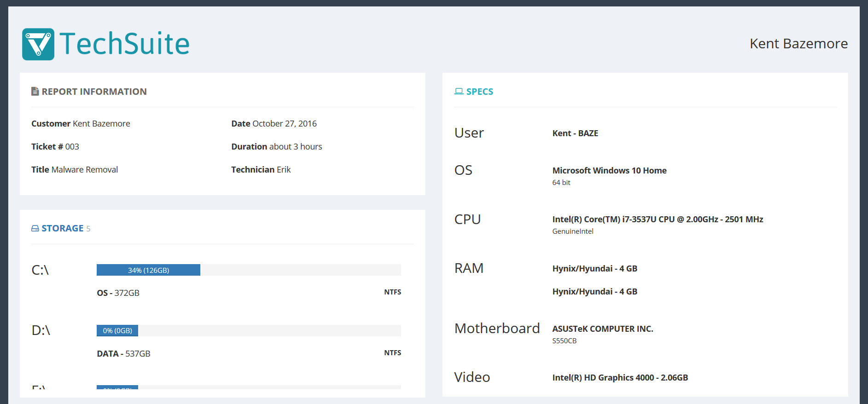This screenshot has height=404, width=868.
Task: Click the Report Information document icon
Action: pos(35,91)
